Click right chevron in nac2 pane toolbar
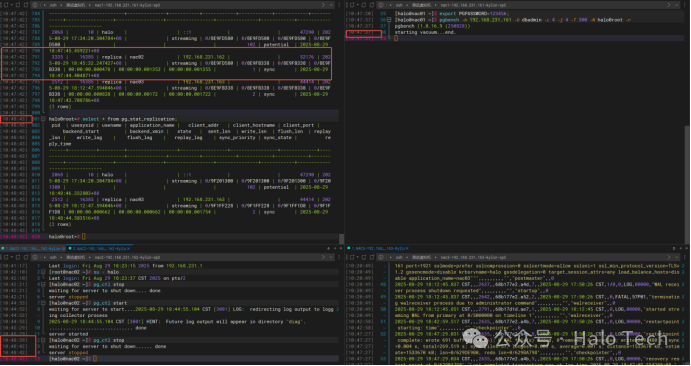Viewport: 691px width, 366px height. tap(323, 257)
